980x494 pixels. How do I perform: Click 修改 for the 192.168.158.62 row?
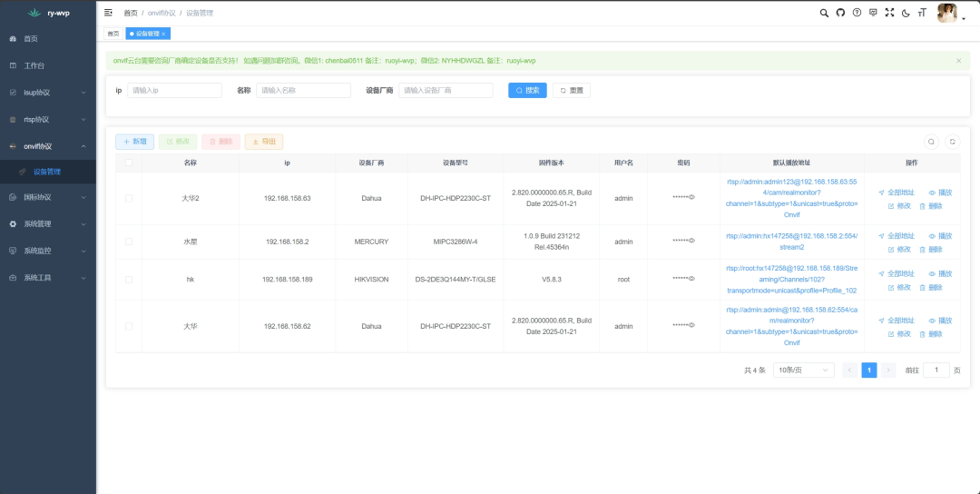click(x=899, y=334)
